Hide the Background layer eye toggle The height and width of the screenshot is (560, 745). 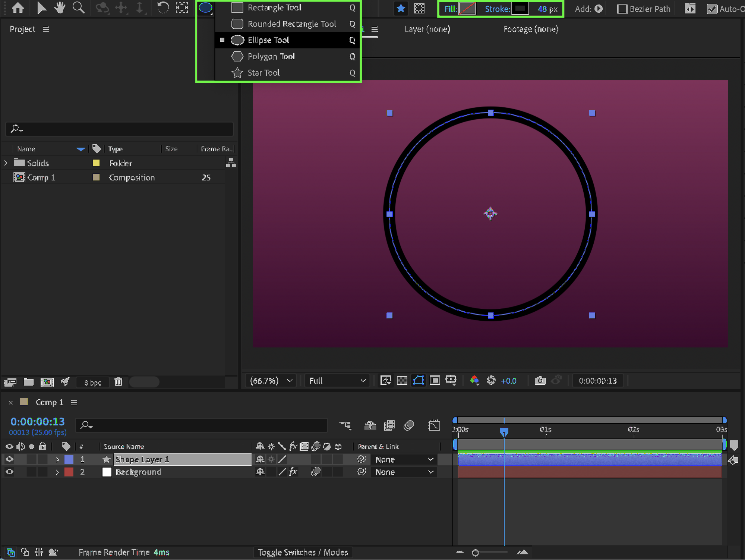point(9,472)
